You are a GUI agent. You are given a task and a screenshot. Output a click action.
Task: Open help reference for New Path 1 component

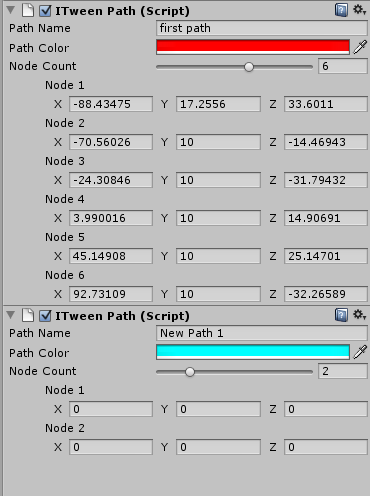341,315
